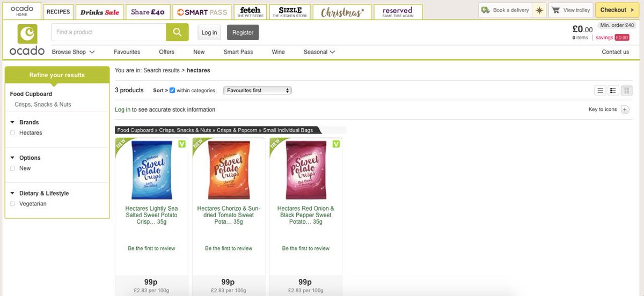Screen dimensions: 644x296
Task: Click the Ocado logo
Action: click(x=27, y=40)
